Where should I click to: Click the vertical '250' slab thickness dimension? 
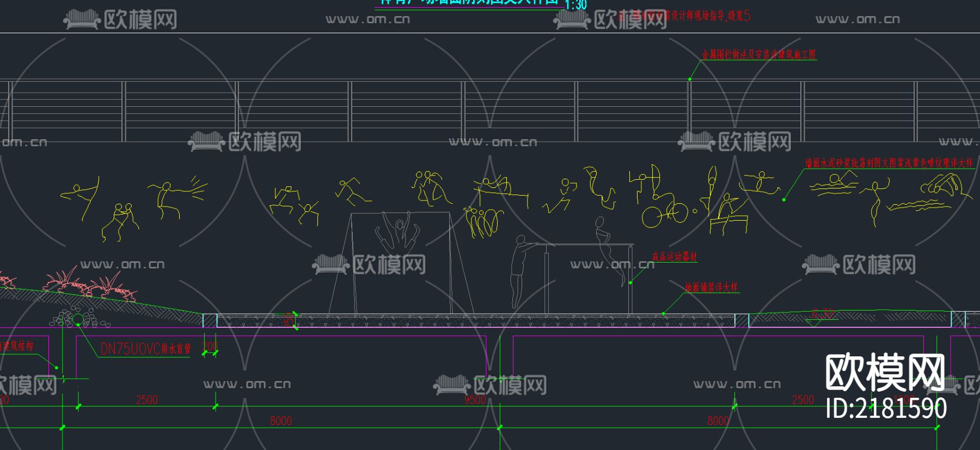(x=289, y=320)
